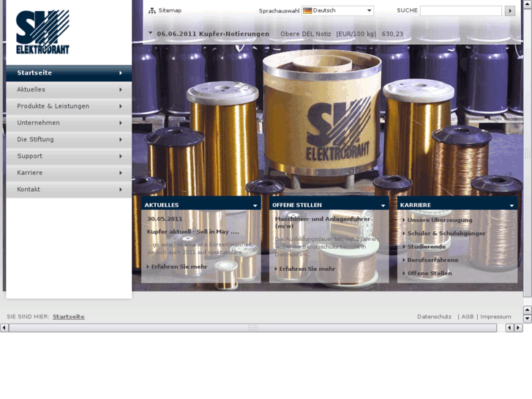Click the Obere DEL Notiz label

pos(305,34)
